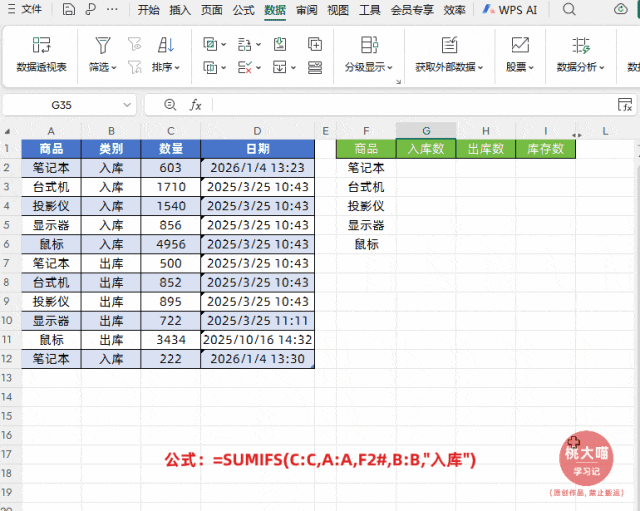This screenshot has height=511, width=640.
Task: Select cell showing 2025/10/16 14:32
Action: pos(258,340)
